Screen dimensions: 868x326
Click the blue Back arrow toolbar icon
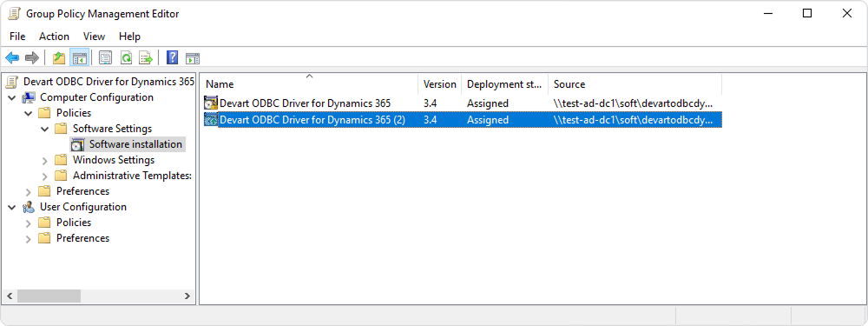(x=12, y=57)
